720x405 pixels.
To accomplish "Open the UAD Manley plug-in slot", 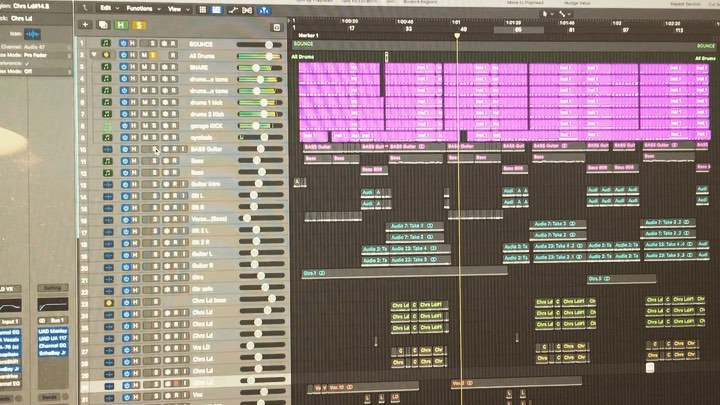I will click(x=53, y=331).
